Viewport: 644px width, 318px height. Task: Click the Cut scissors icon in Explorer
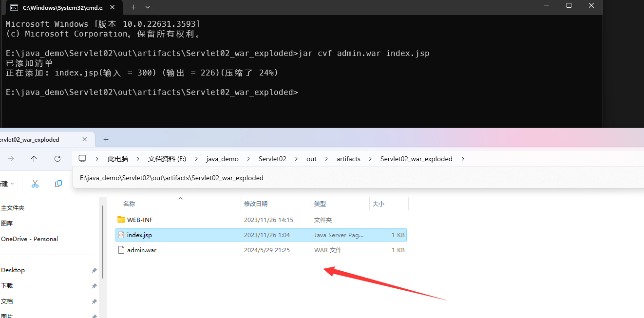[x=35, y=184]
